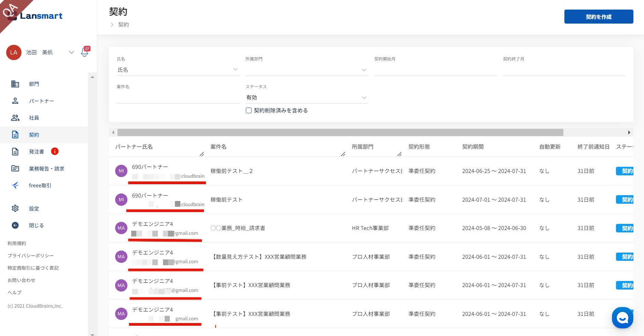Open the notification bell with 27 badge
The image size is (644, 336).
(85, 52)
